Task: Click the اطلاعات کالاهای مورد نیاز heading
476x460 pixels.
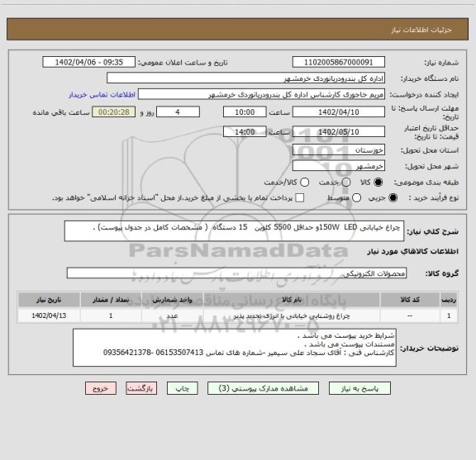Action: [x=413, y=251]
